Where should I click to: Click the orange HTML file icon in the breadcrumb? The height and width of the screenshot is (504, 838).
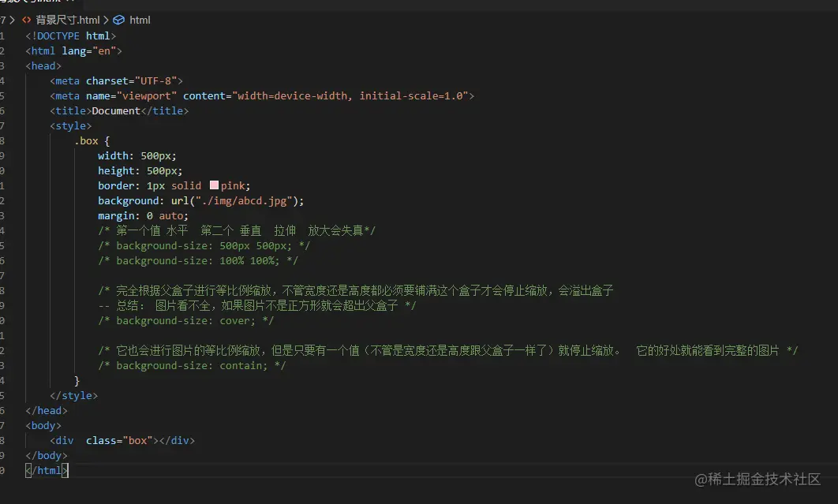click(x=28, y=20)
